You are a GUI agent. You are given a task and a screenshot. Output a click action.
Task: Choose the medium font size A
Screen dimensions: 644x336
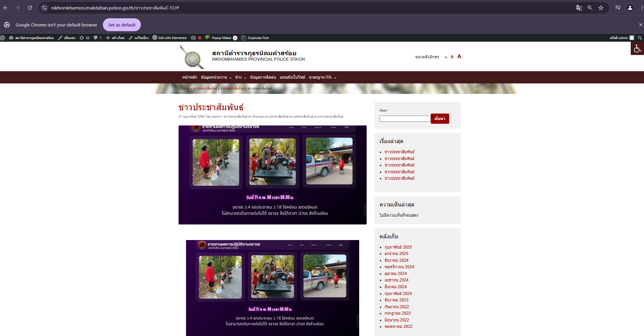click(452, 57)
